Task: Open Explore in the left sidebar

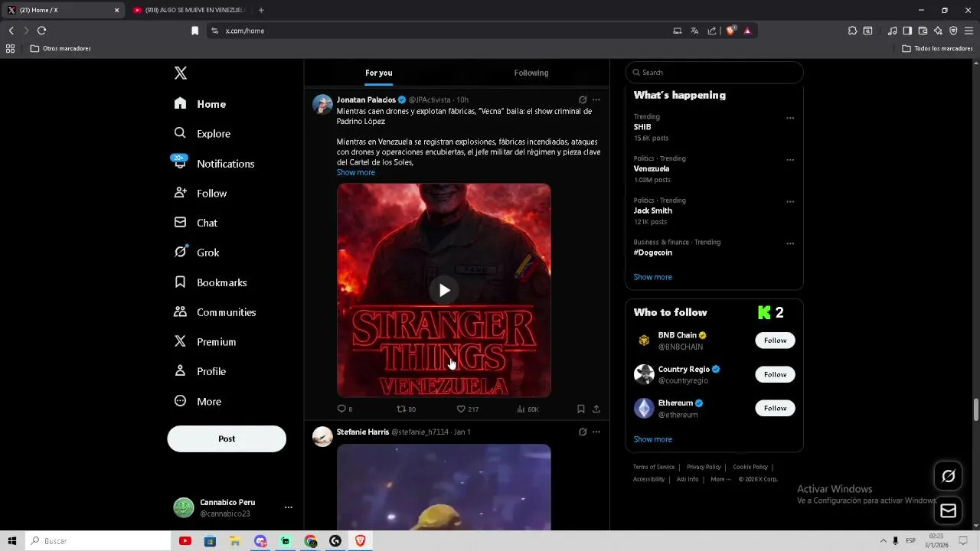Action: coord(202,133)
